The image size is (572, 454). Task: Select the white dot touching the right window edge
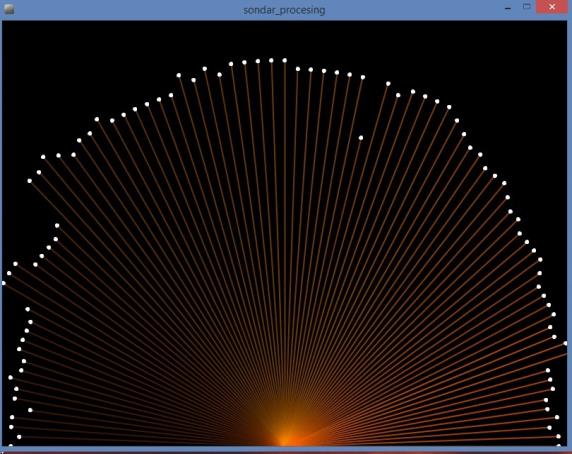[565, 343]
